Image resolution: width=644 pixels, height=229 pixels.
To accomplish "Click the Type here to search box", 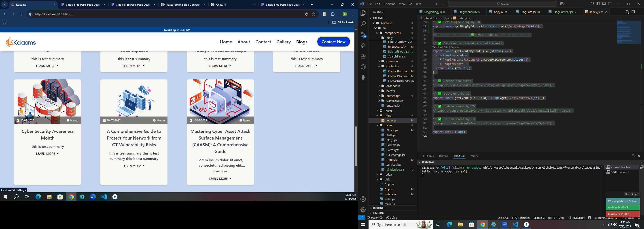I will coord(400,225).
